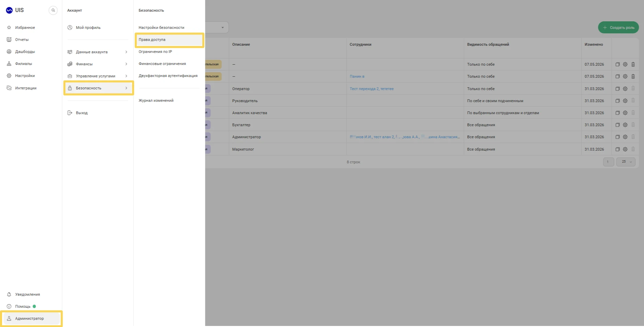Click the trash icon for Оператор role
This screenshot has height=327, width=644.
633,89
